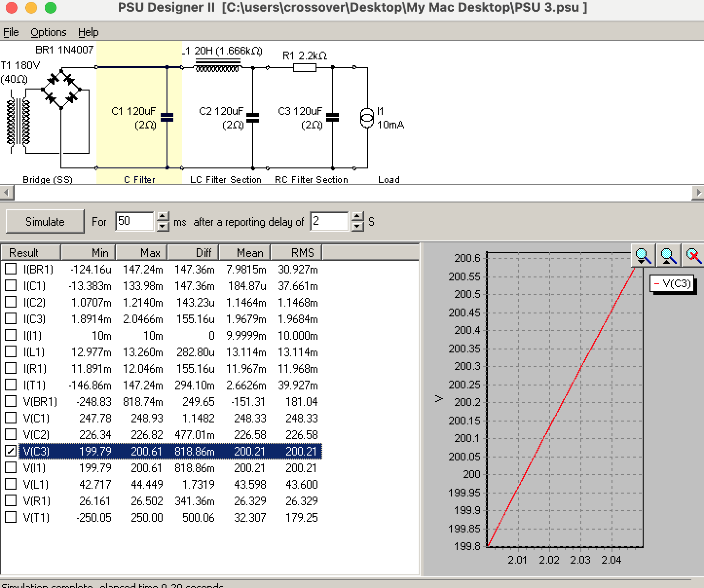
Task: Select the T1 transformer symbol in schematic
Action: pos(19,122)
